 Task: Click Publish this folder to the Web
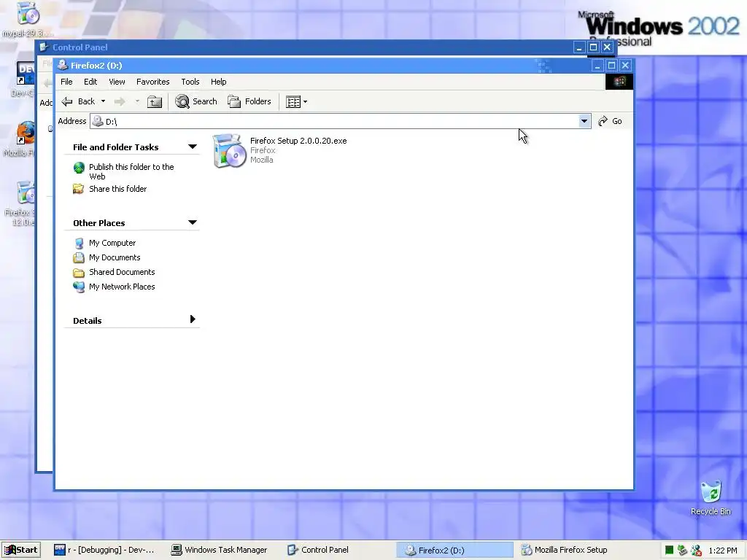point(131,171)
